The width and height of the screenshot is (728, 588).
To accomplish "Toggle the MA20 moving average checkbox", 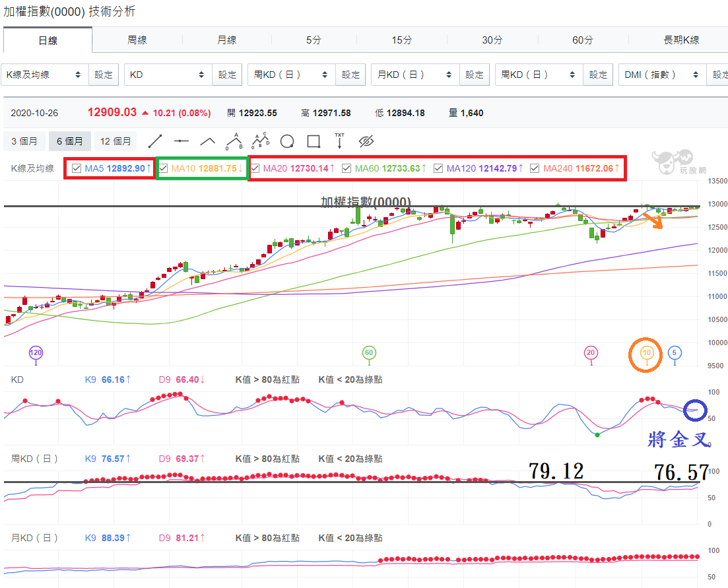I will (255, 168).
